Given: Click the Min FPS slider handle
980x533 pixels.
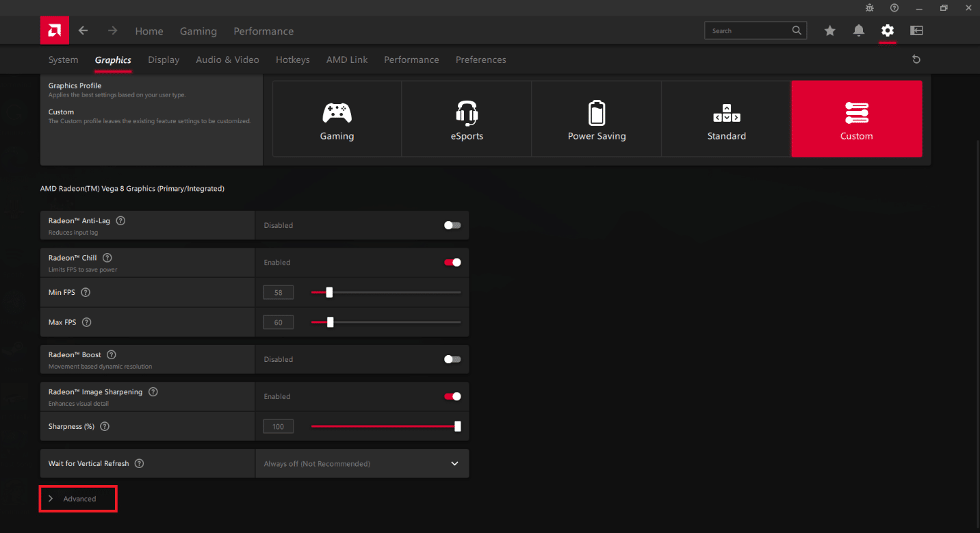Looking at the screenshot, I should pyautogui.click(x=329, y=292).
